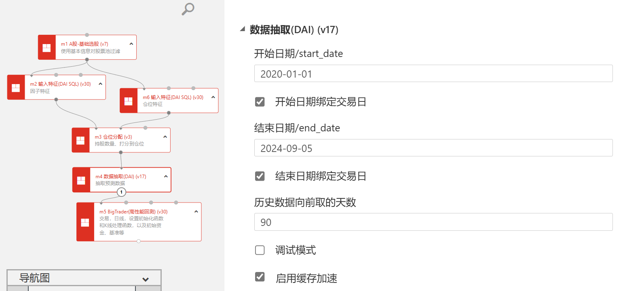Click the magnifier search icon

188,8
